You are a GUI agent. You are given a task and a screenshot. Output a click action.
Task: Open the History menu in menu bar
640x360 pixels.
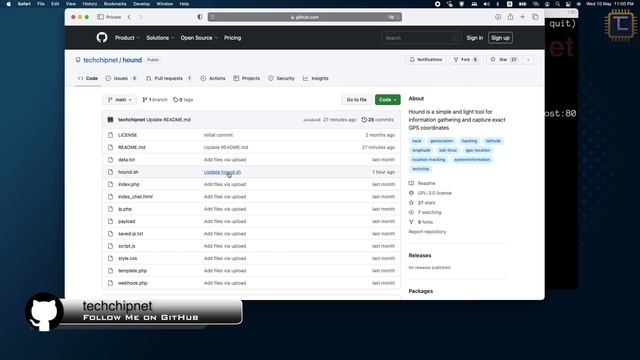coord(89,4)
